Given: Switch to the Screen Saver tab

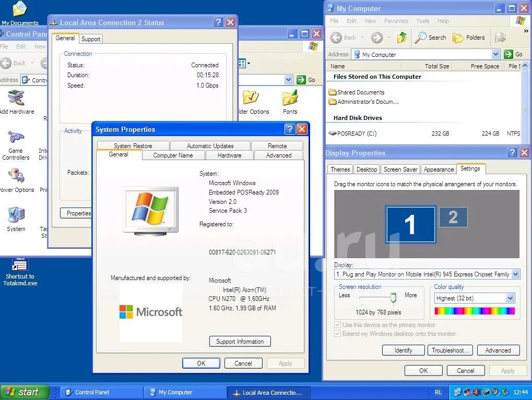Looking at the screenshot, I should click(x=400, y=169).
